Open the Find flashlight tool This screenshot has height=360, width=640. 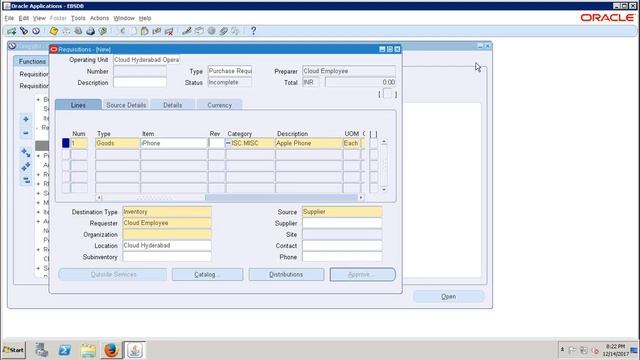(x=24, y=31)
